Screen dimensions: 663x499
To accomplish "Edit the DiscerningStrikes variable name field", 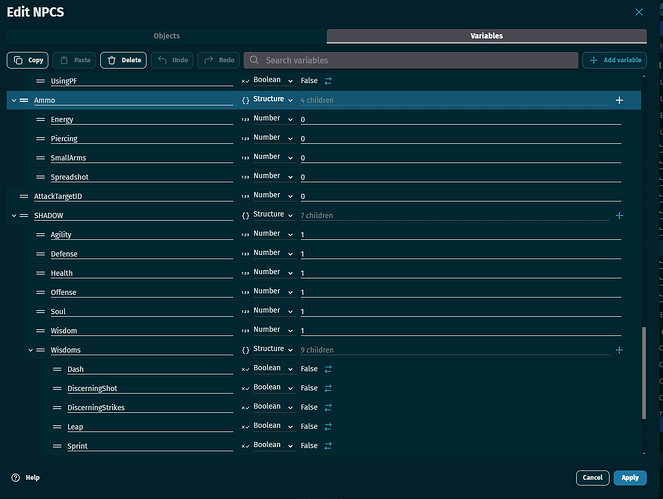I will coord(150,408).
